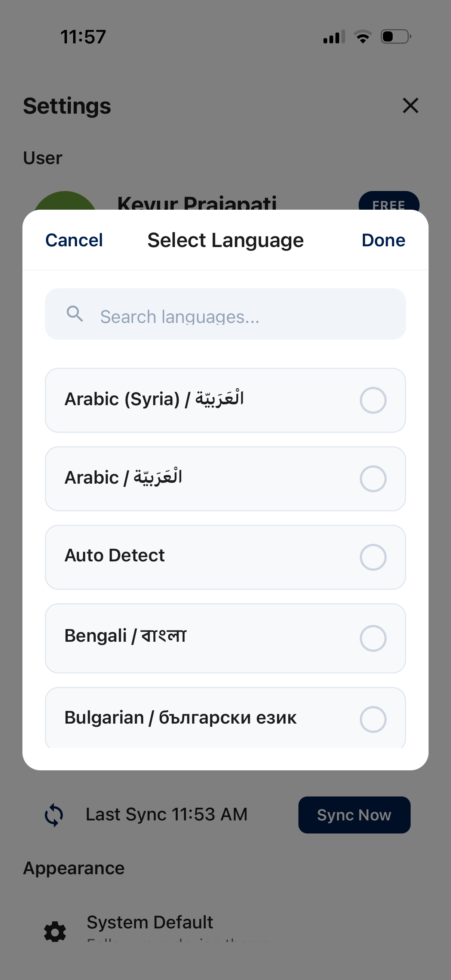The image size is (451, 980).
Task: Close Settings with the X icon
Action: (410, 106)
